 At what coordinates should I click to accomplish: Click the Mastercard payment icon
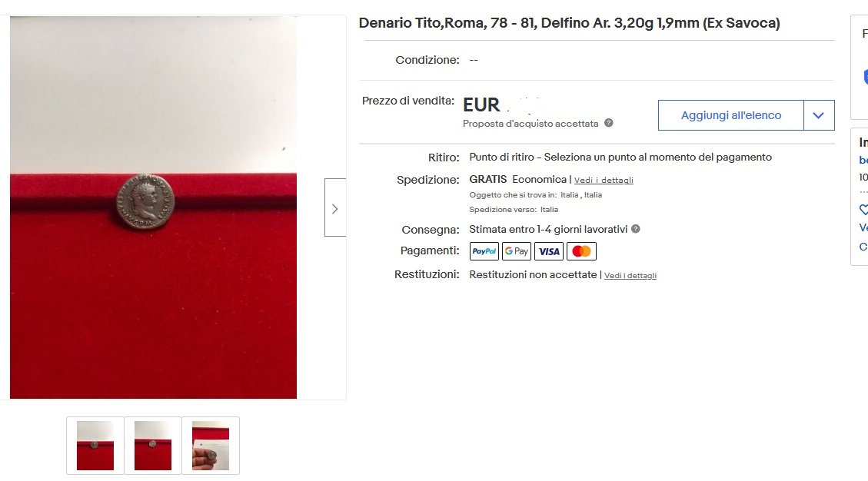[581, 251]
